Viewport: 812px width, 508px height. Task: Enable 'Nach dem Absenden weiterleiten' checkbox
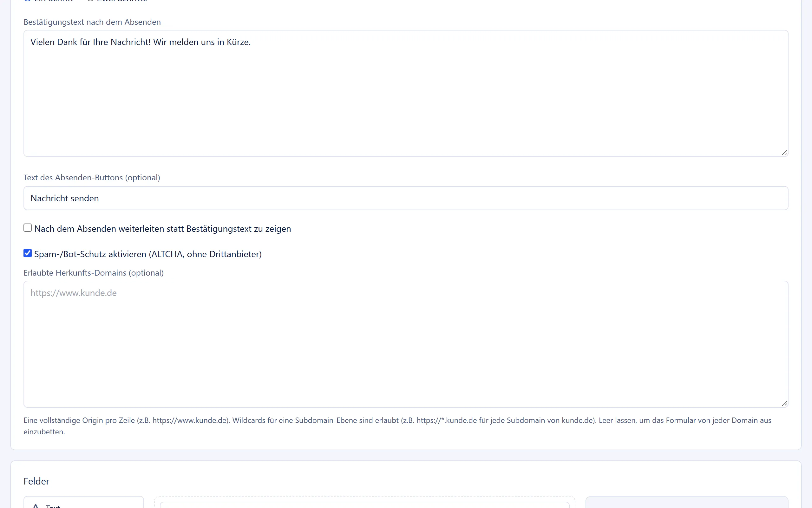[28, 228]
